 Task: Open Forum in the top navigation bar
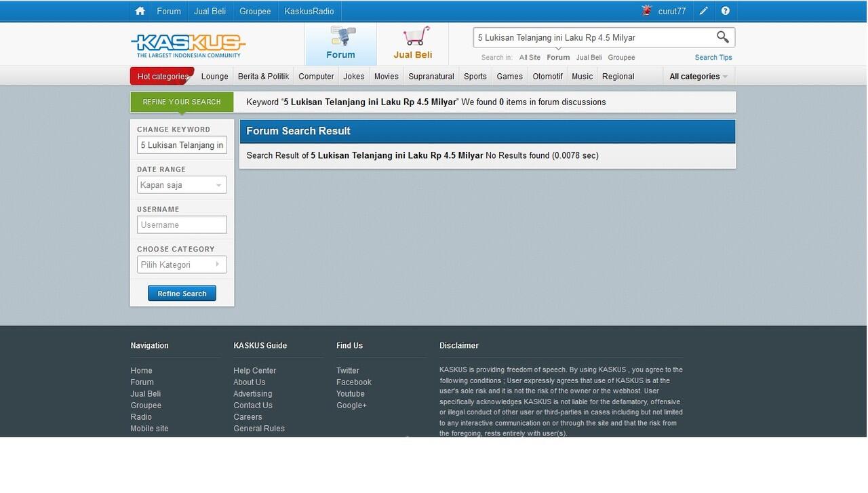(x=169, y=11)
